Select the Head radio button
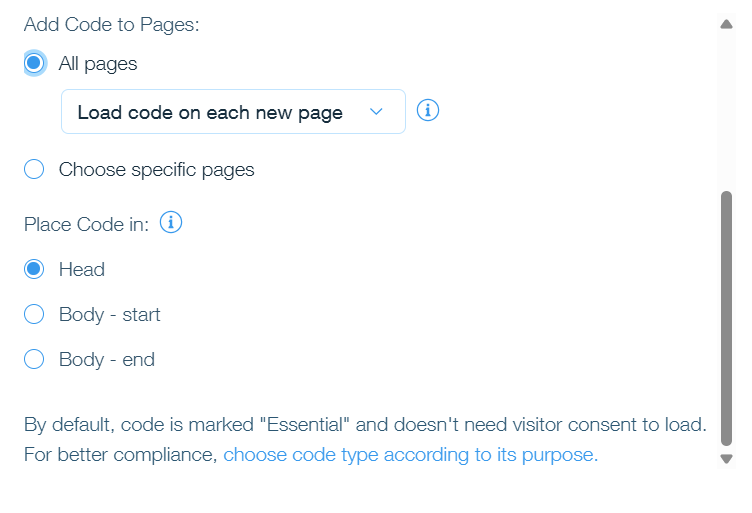752x513 pixels. (x=34, y=269)
